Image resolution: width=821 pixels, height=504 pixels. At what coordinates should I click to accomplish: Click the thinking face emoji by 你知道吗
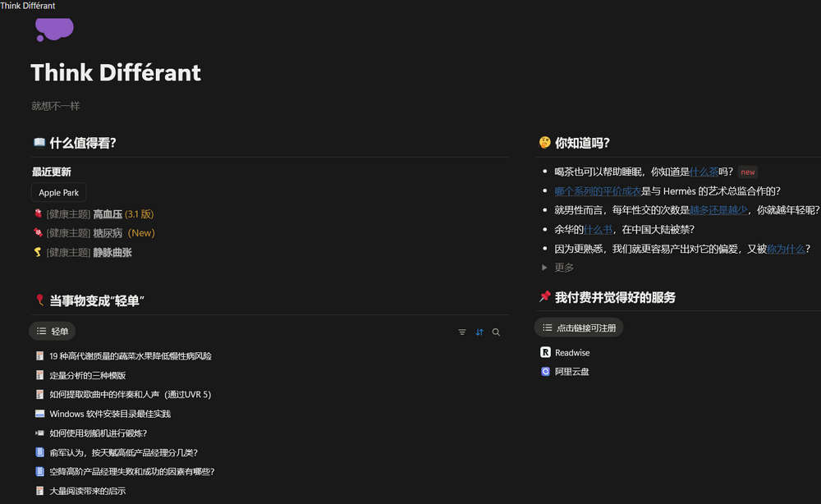point(545,142)
